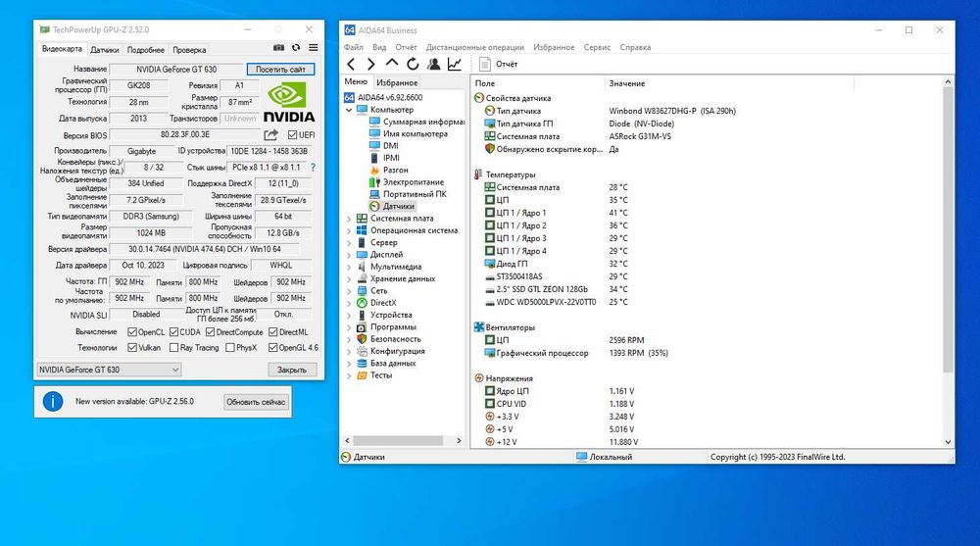Switch to the Избранное panel tab
This screenshot has width=980, height=546.
[397, 82]
